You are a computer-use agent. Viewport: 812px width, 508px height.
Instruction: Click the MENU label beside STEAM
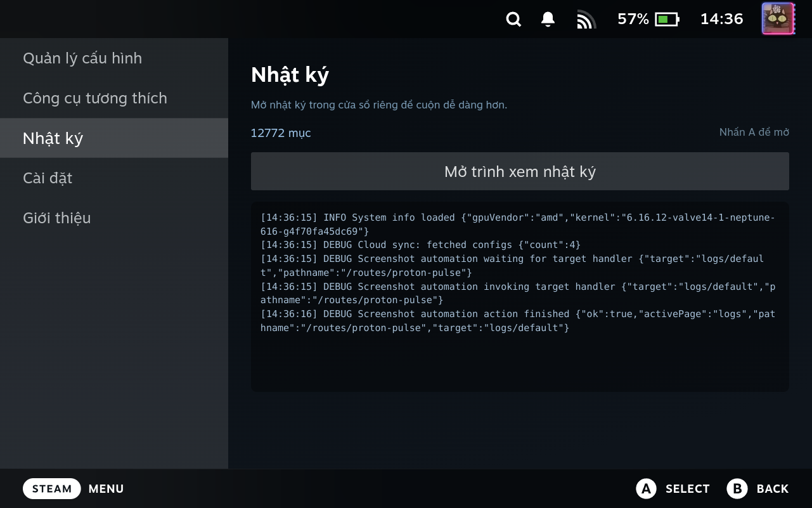point(106,489)
